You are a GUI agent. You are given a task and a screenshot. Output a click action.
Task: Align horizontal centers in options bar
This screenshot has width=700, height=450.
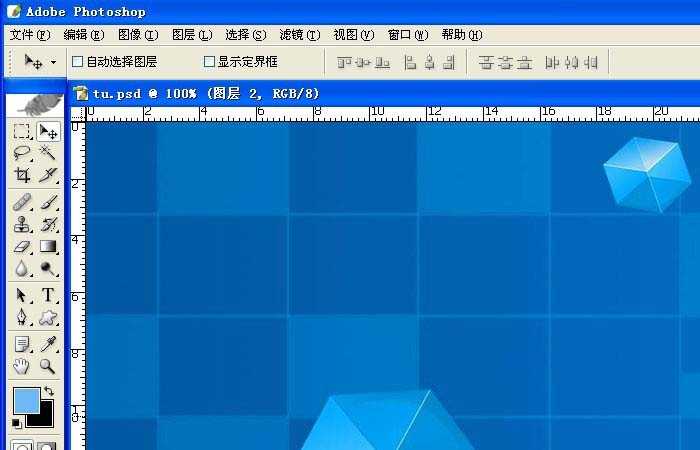coord(429,62)
